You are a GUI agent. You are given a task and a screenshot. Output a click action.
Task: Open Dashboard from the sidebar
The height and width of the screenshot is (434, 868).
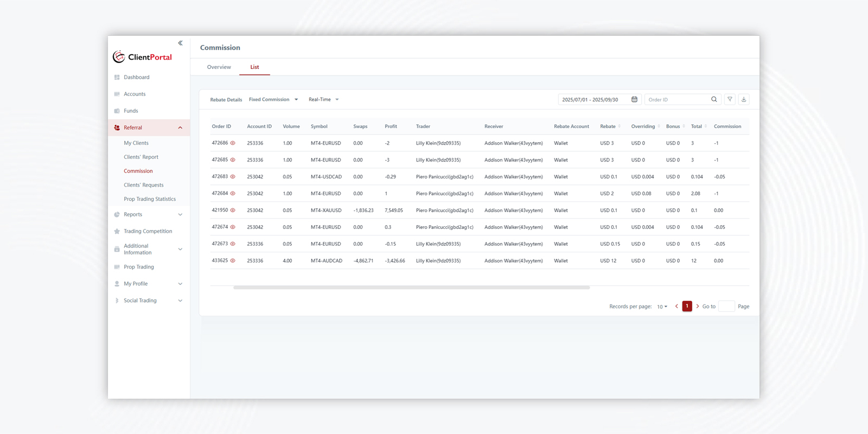[136, 77]
